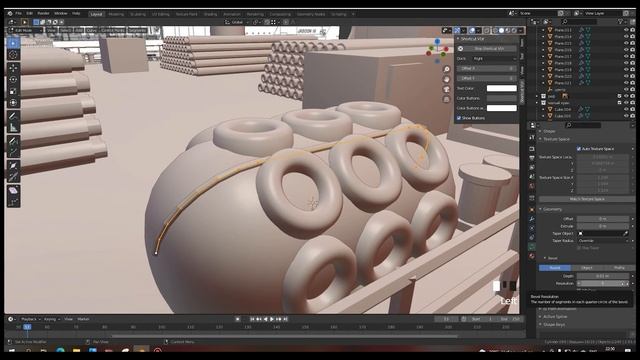Select the Transform tool

tap(13, 103)
